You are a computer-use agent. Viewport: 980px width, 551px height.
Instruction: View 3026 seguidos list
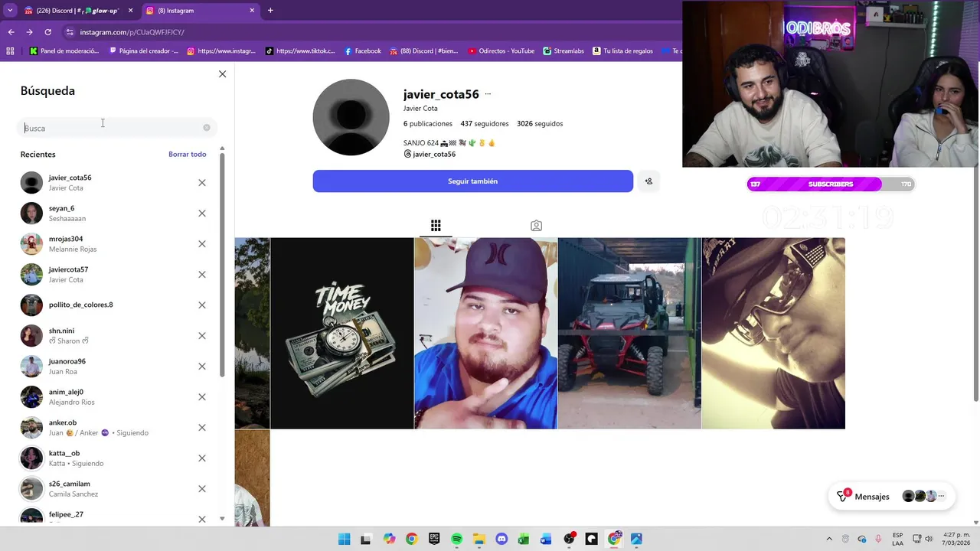540,124
